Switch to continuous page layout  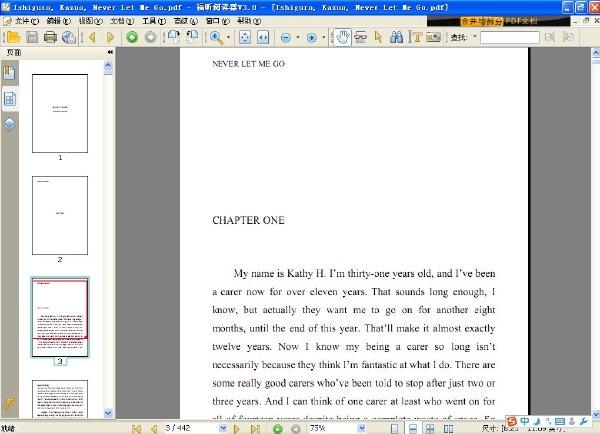(412, 429)
